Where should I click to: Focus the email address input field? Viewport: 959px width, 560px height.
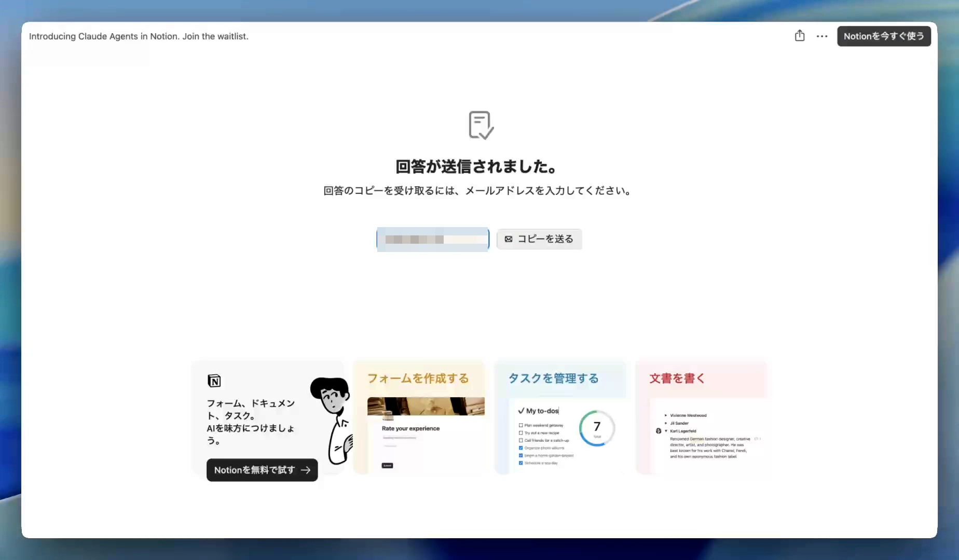coord(433,239)
